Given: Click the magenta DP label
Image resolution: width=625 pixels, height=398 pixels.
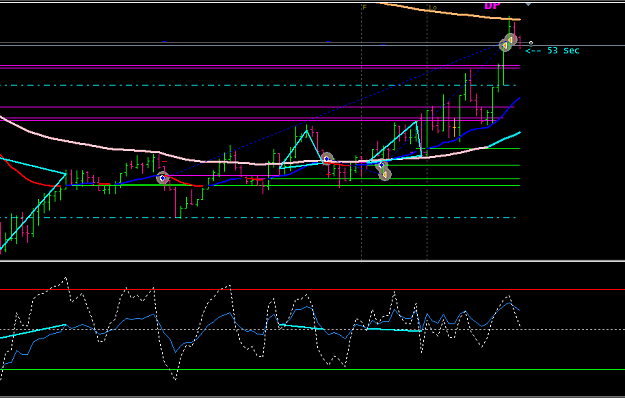Looking at the screenshot, I should pos(492,6).
